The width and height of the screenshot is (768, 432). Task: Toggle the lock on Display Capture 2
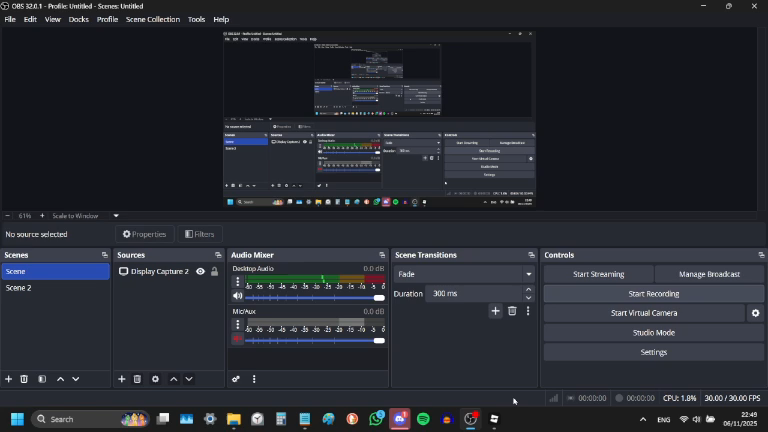[x=215, y=271]
